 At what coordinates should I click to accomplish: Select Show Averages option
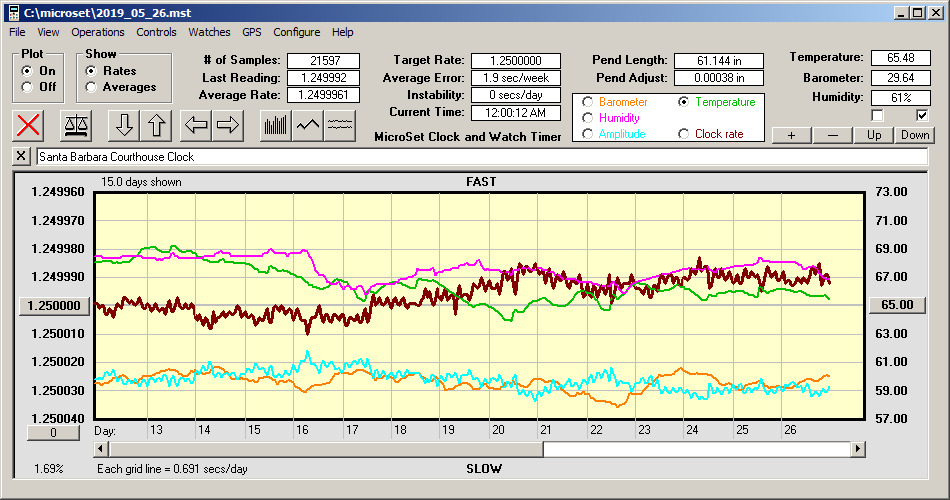pos(91,87)
